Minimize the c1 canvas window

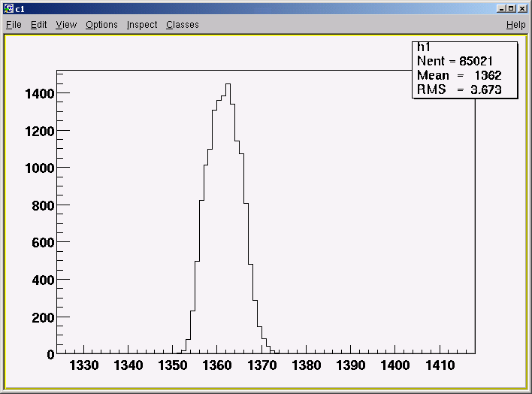tap(500, 8)
